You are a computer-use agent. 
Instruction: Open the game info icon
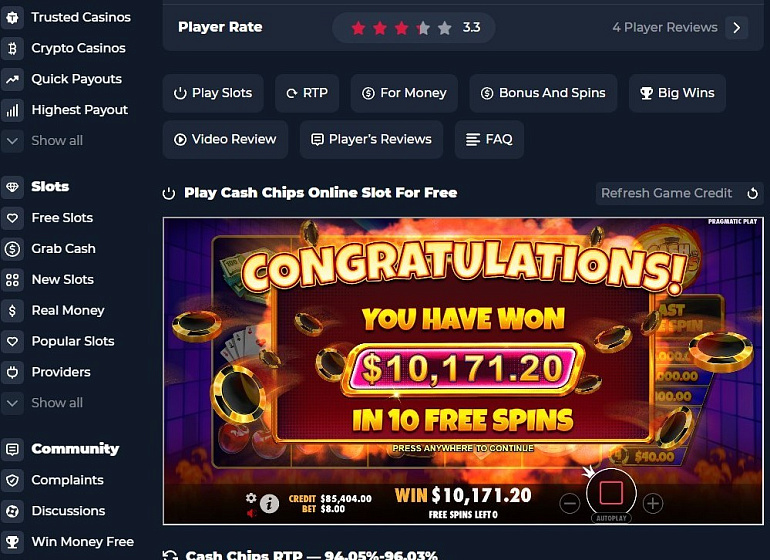[x=269, y=504]
